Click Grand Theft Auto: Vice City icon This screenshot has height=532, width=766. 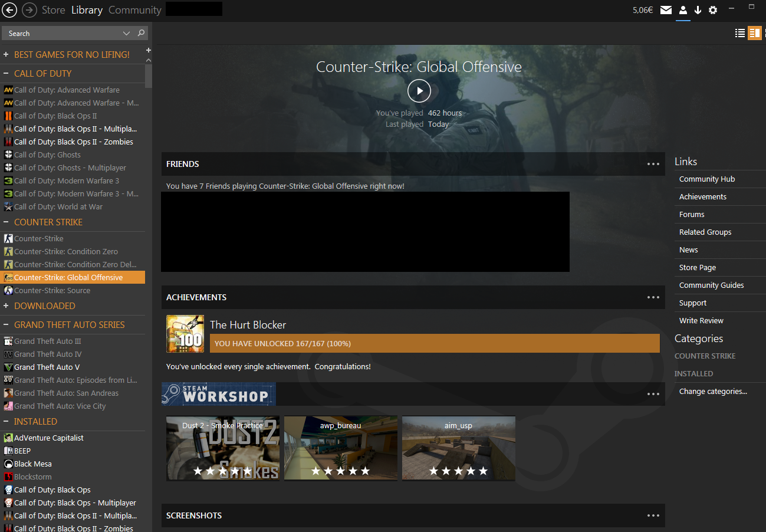(x=8, y=406)
